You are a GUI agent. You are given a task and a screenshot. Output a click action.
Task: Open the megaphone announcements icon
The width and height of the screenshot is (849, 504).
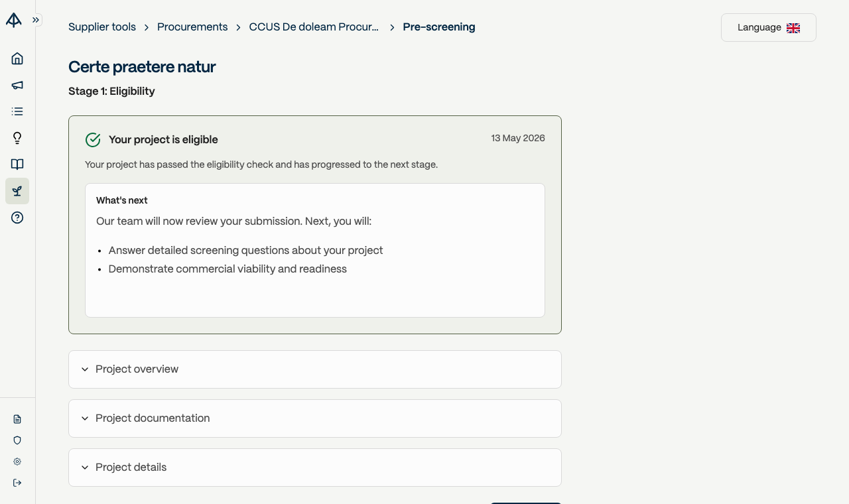coord(17,85)
